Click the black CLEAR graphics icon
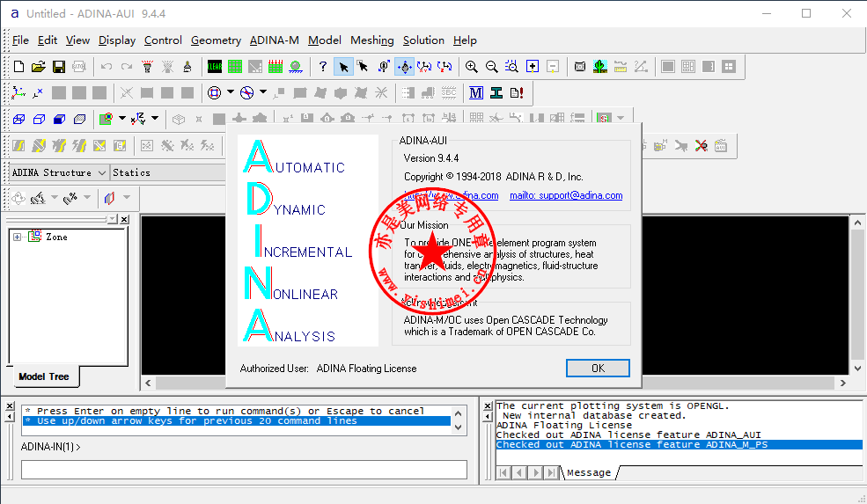This screenshot has height=504, width=867. pyautogui.click(x=215, y=67)
